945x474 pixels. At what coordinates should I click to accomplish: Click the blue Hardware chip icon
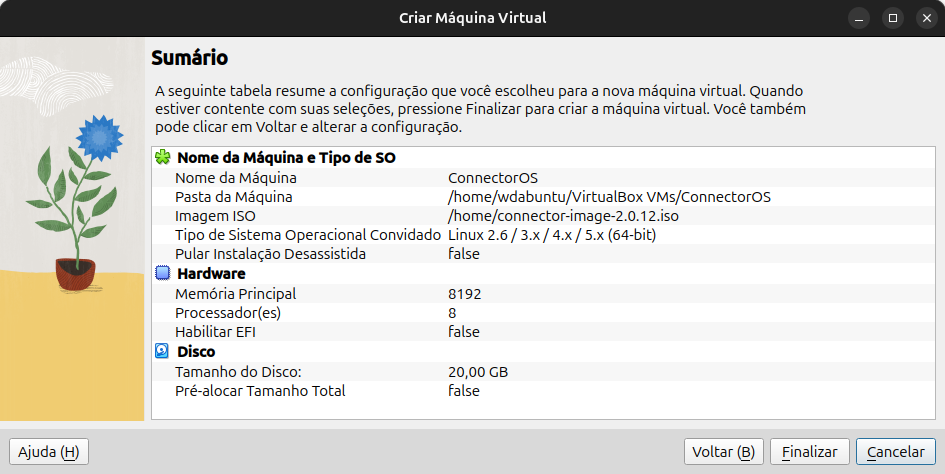(x=163, y=273)
